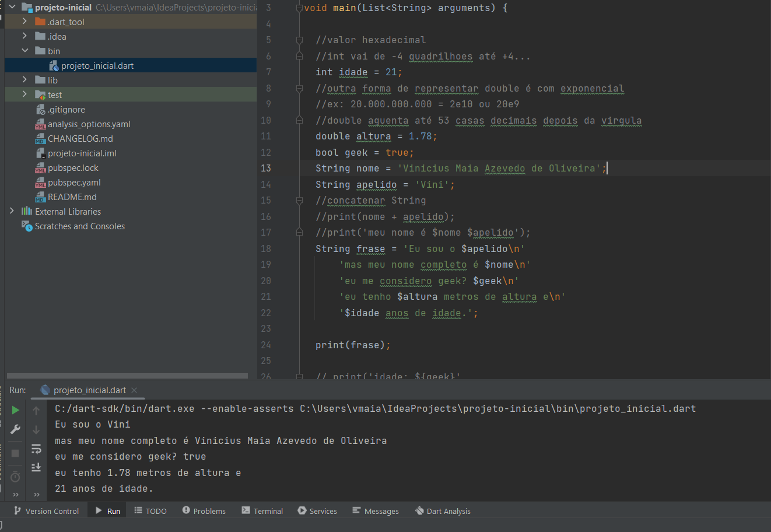
Task: Expand the .idea folder chevron
Action: 24,36
